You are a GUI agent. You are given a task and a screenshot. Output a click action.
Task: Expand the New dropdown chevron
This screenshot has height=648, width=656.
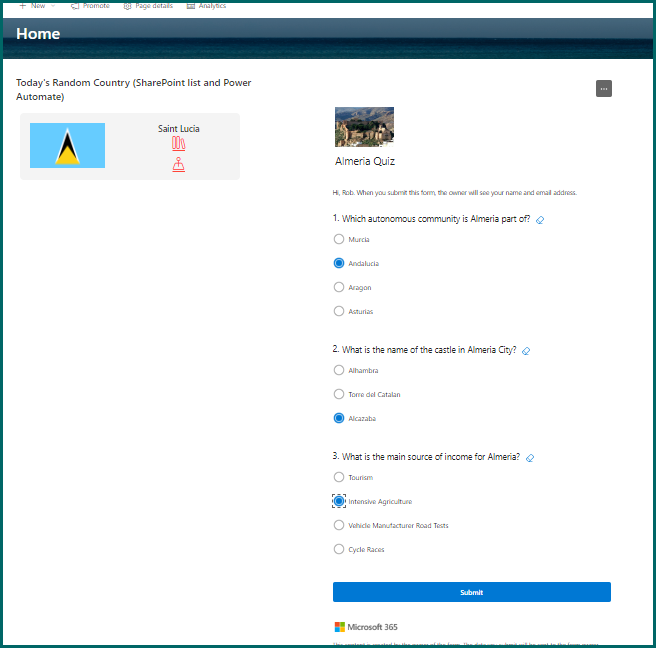click(x=53, y=6)
